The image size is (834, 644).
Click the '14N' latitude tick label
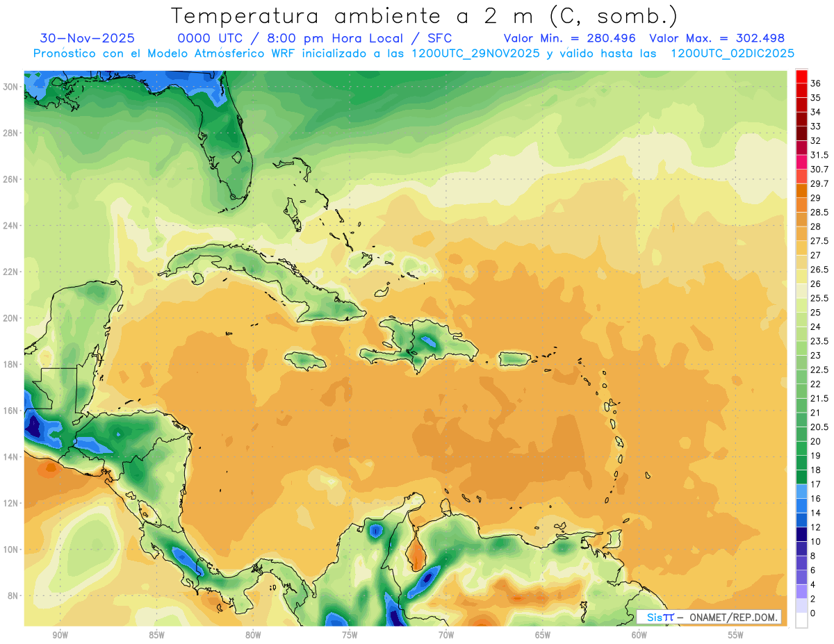12,456
